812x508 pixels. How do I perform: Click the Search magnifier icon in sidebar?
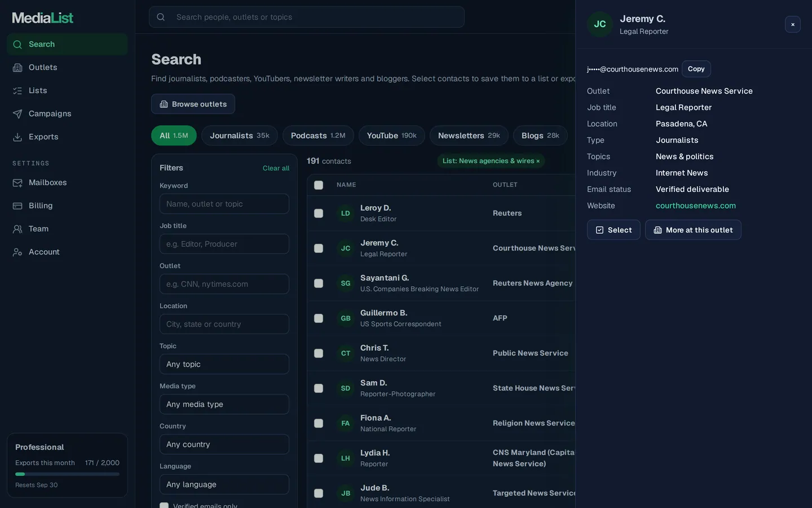coord(17,45)
